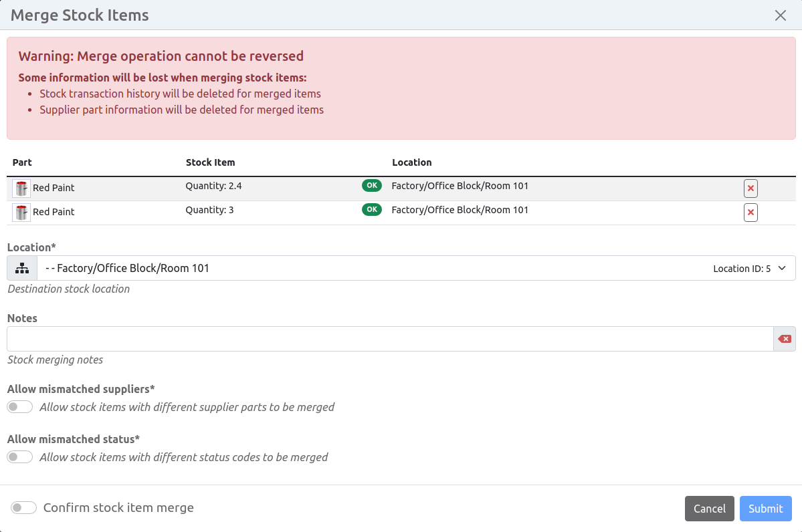Screen dimensions: 802x532
Task: Click the location tree icon beside the Location field
Action: coord(22,268)
